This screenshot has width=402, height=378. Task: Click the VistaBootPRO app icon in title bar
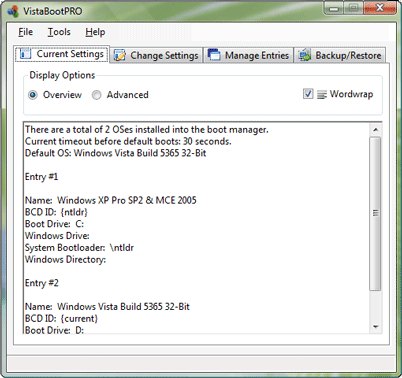(13, 11)
